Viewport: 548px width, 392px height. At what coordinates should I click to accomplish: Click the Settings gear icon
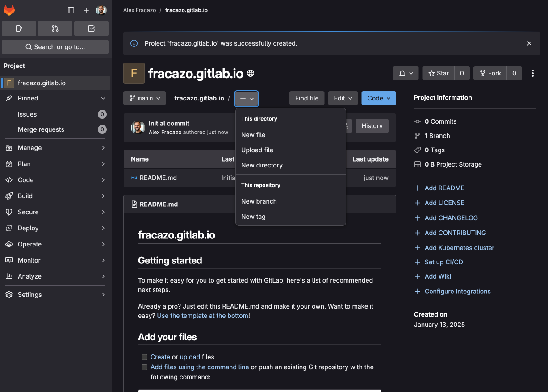[x=9, y=295]
